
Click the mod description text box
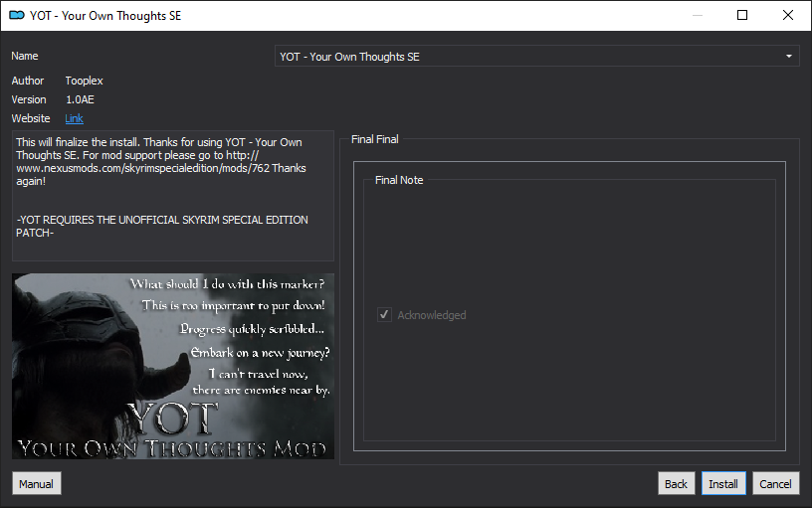[x=173, y=196]
